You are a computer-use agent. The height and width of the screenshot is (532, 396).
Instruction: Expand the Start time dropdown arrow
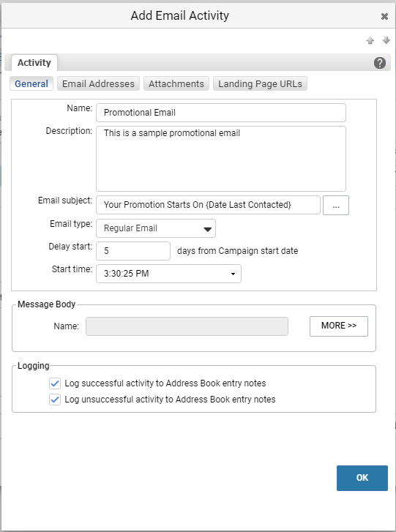click(x=233, y=274)
